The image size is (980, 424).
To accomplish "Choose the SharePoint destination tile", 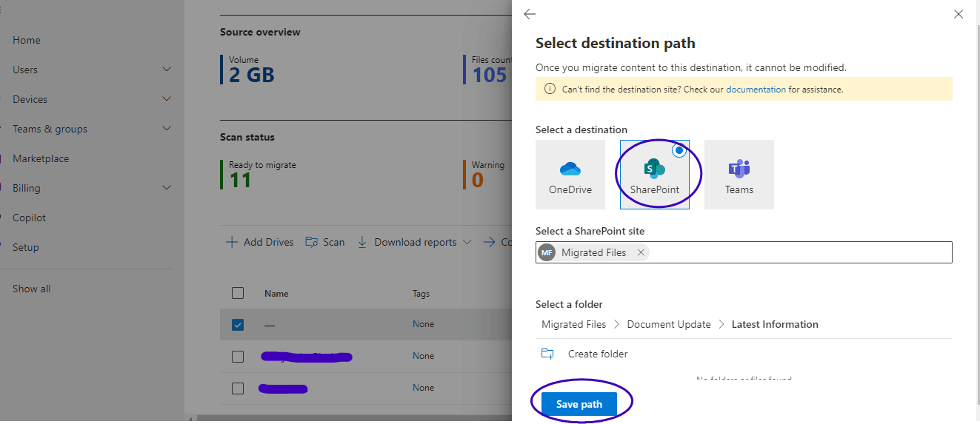I will coord(654,175).
